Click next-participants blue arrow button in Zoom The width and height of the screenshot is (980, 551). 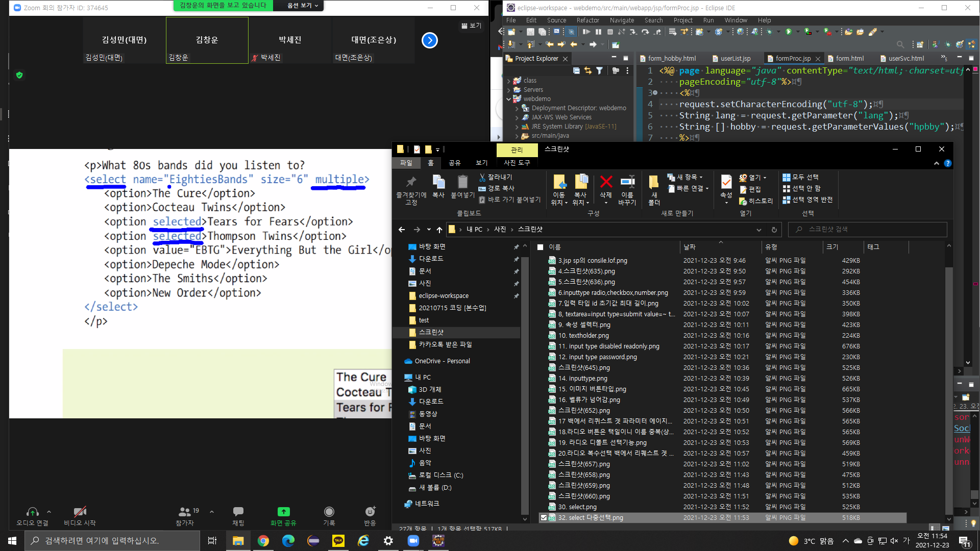[x=430, y=40]
